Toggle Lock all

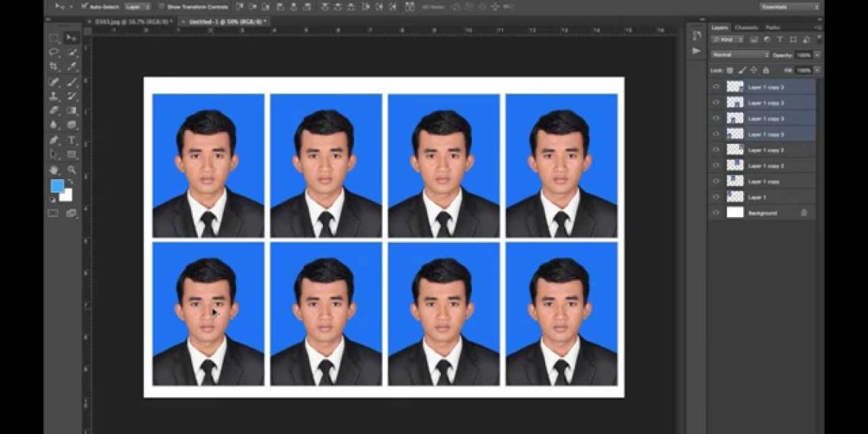[765, 70]
